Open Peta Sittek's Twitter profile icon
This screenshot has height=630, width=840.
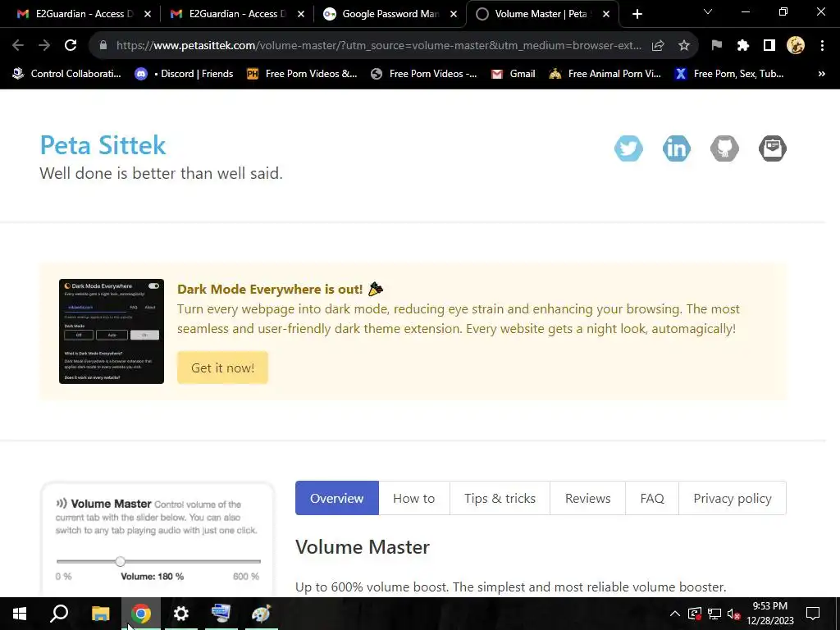tap(628, 148)
